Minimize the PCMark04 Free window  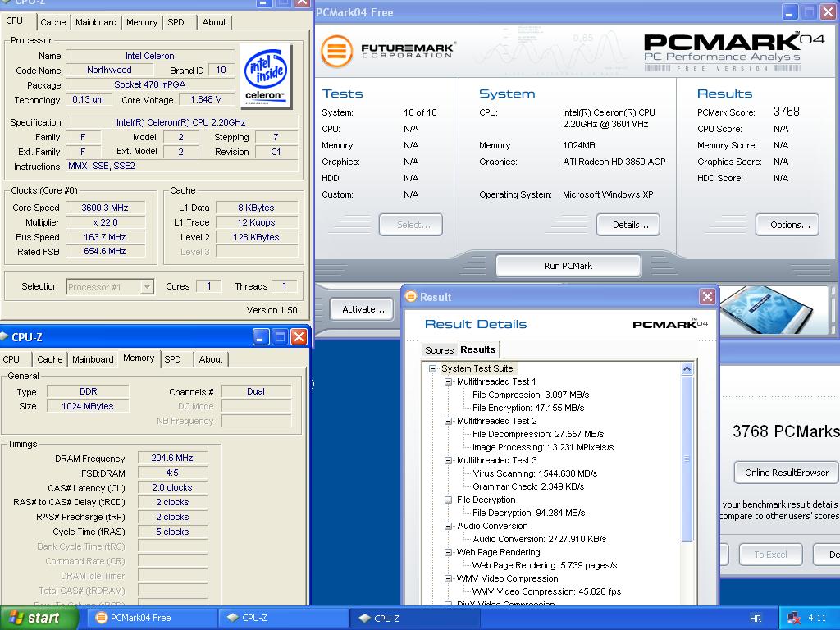tap(790, 11)
